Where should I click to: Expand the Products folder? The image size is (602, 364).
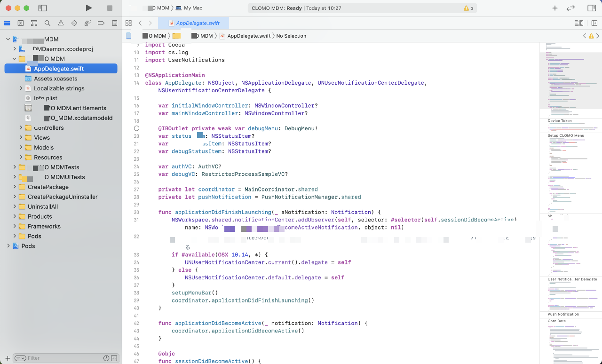15,217
